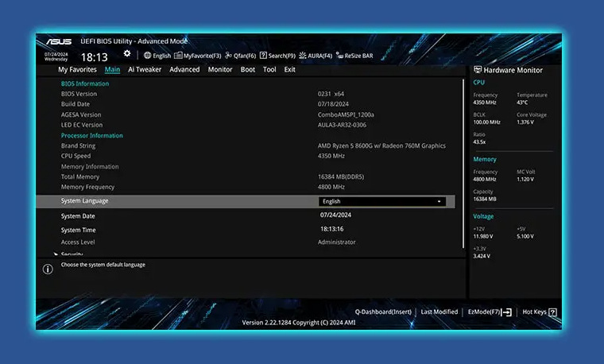
Task: Open the Exit tab
Action: coord(289,69)
